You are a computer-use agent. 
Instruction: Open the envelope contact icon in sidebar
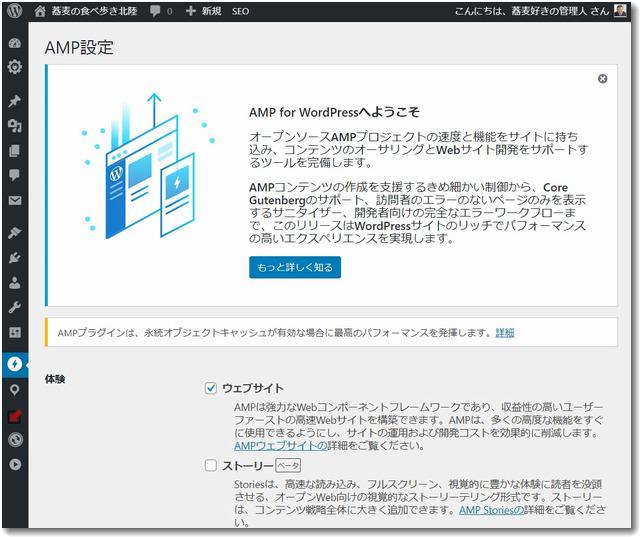[15, 200]
